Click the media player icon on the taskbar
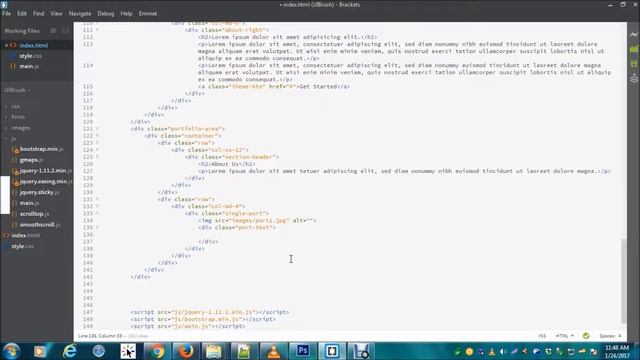This screenshot has height=360, width=640. click(40, 351)
